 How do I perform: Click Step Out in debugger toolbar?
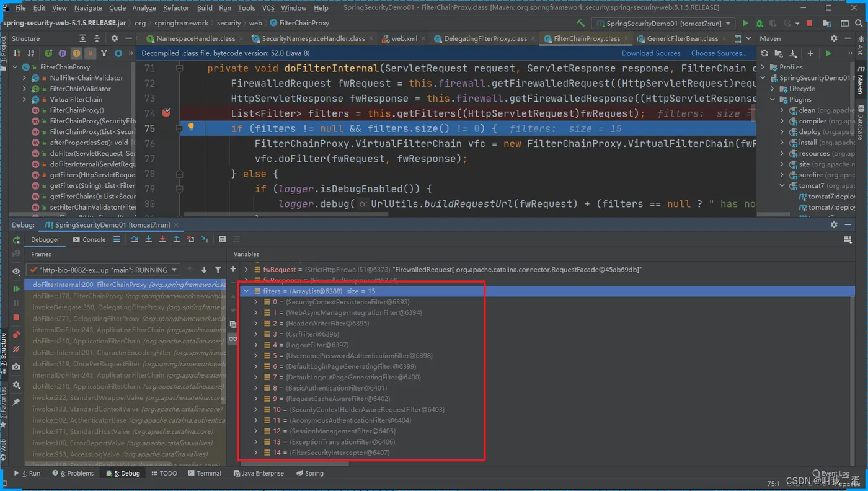176,239
